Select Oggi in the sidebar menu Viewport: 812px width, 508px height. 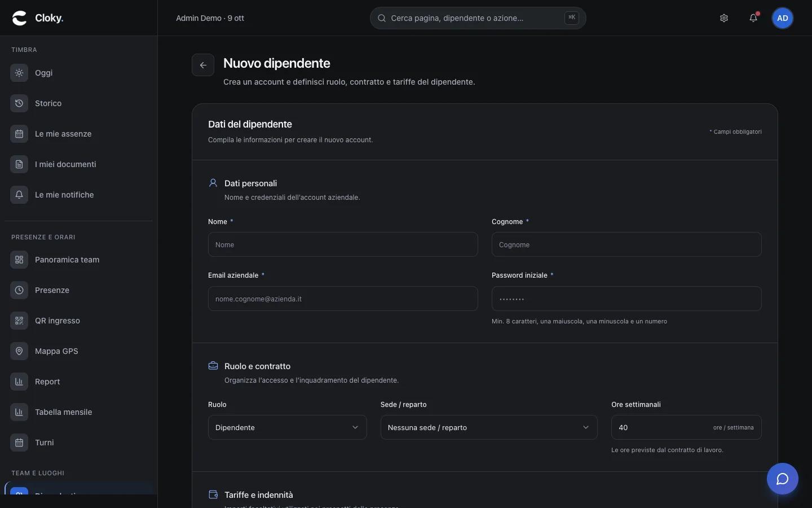tap(79, 73)
